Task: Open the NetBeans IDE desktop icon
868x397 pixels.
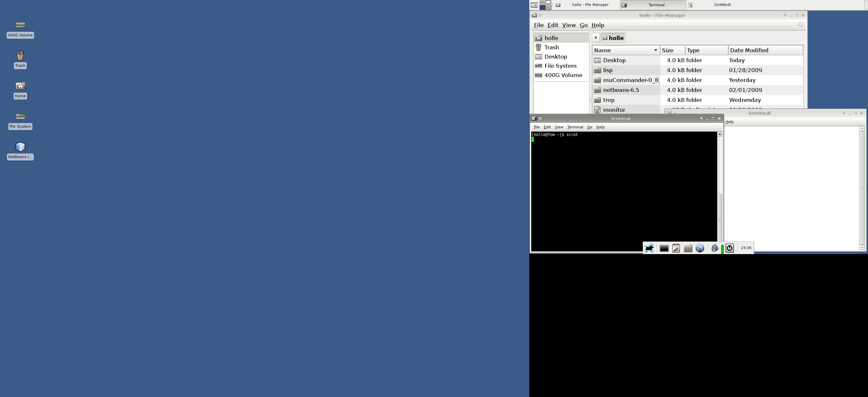Action: tap(20, 147)
